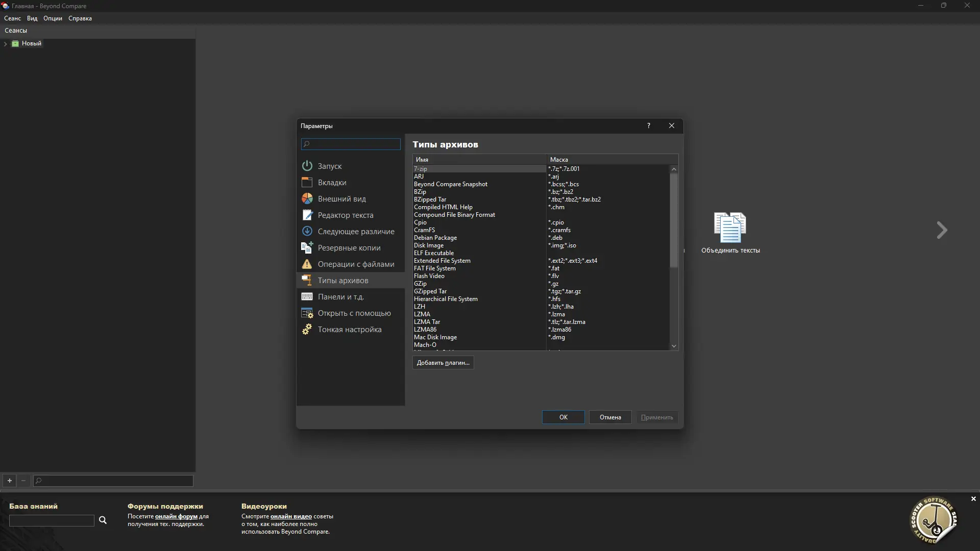
Task: Click the next-page chevron on the right
Action: [942, 230]
